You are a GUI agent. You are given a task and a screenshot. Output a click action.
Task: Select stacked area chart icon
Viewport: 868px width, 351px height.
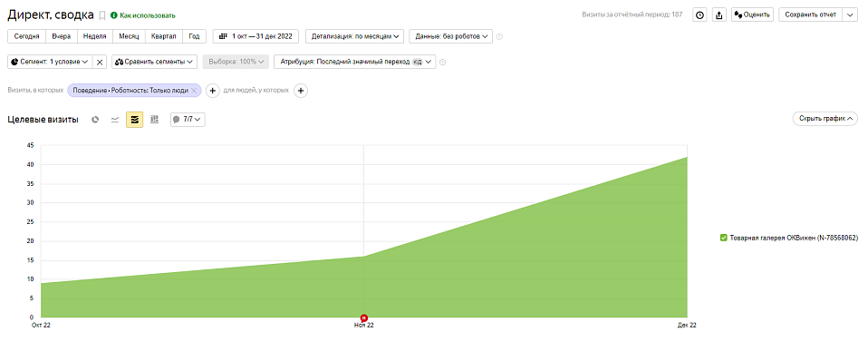pos(134,119)
